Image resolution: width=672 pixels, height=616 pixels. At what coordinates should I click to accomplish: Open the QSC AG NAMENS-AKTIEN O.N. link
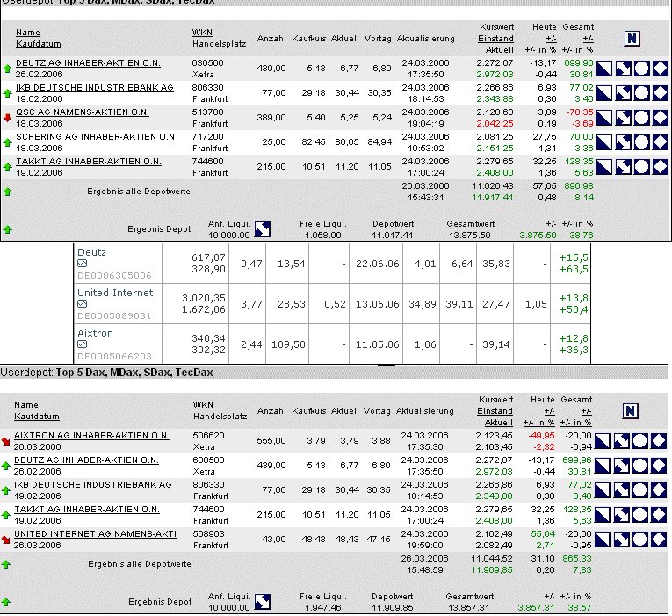(x=83, y=112)
